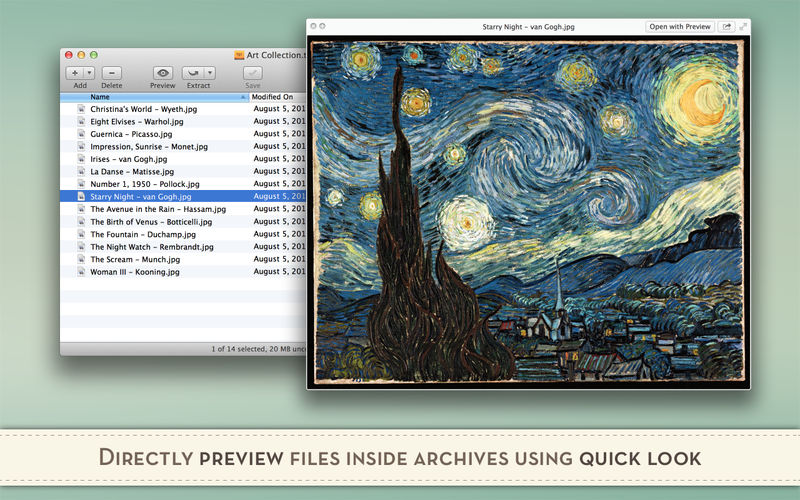Click the Delete minus button

pos(112,73)
